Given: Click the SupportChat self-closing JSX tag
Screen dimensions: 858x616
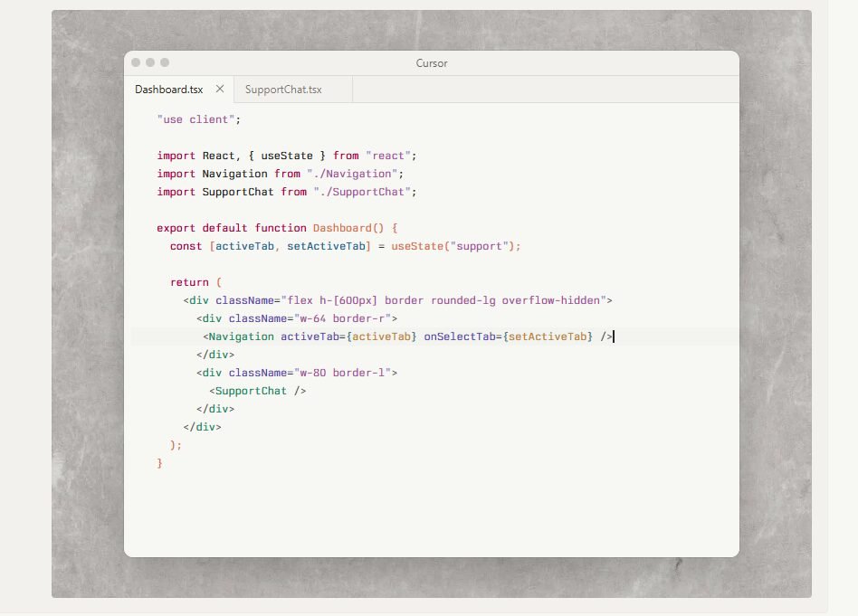Looking at the screenshot, I should (x=258, y=391).
